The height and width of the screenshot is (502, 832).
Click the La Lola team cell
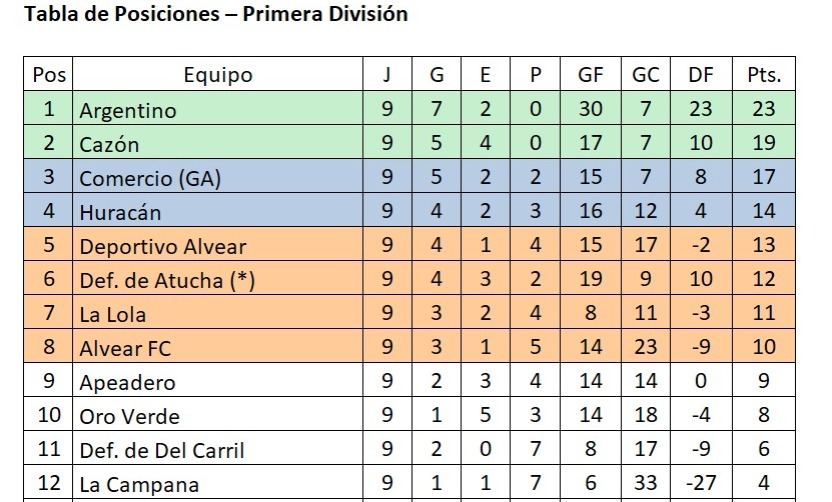[218, 313]
